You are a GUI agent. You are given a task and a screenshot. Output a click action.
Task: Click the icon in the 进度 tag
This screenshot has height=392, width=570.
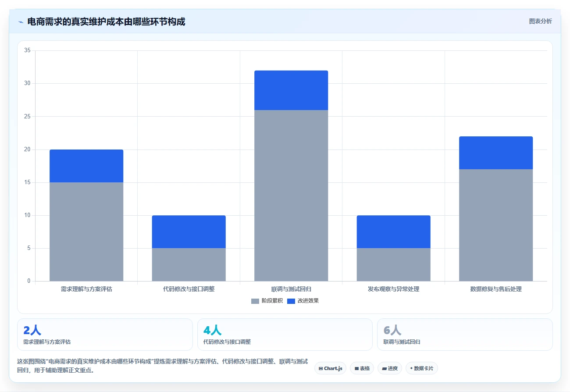pos(384,368)
